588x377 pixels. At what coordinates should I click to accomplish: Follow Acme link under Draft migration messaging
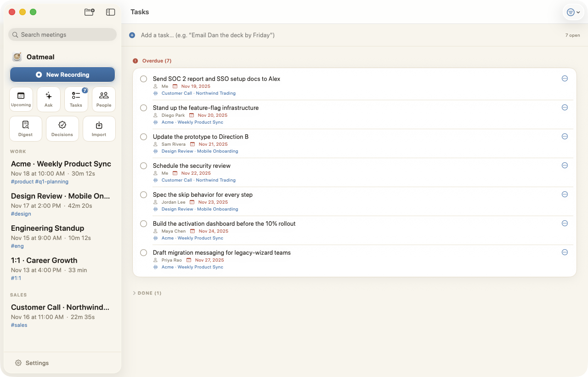click(192, 267)
